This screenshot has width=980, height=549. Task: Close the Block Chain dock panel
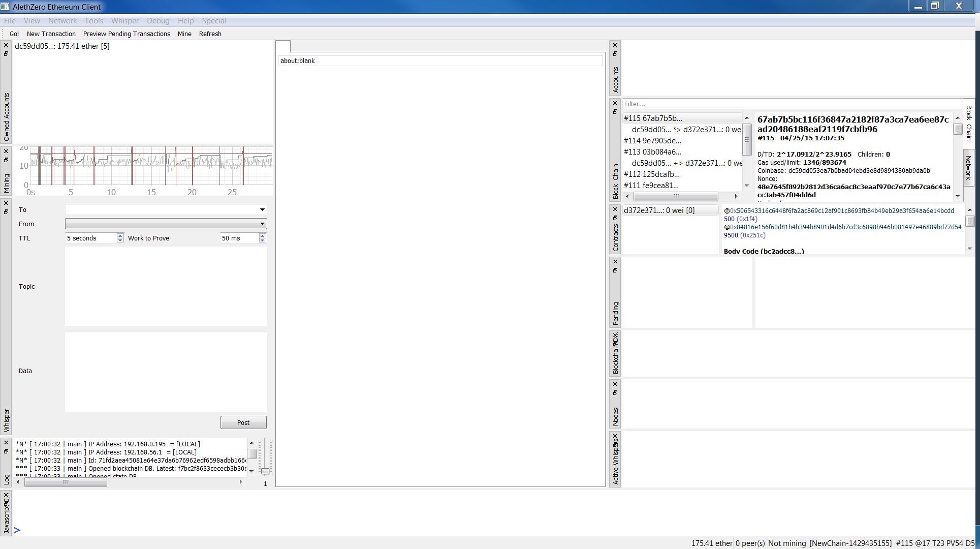coord(615,103)
